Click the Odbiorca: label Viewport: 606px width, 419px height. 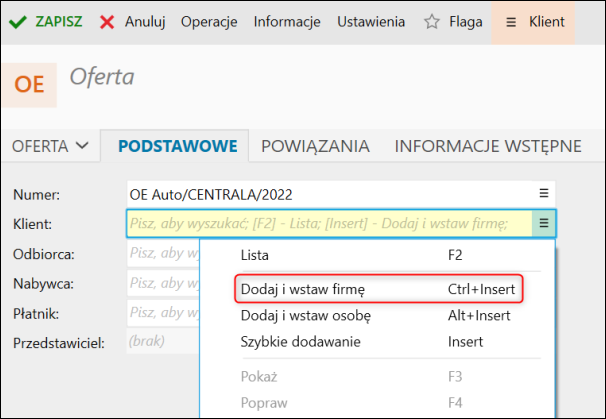(x=44, y=254)
